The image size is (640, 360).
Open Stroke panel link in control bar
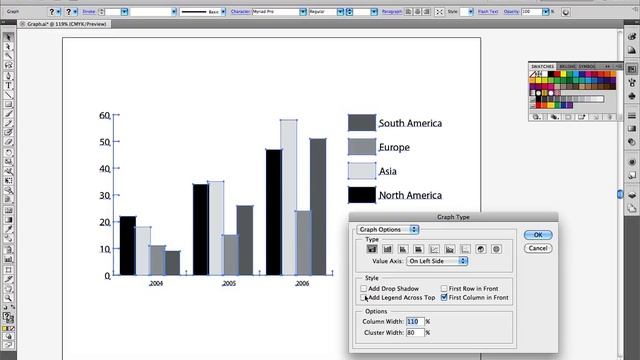[x=89, y=12]
